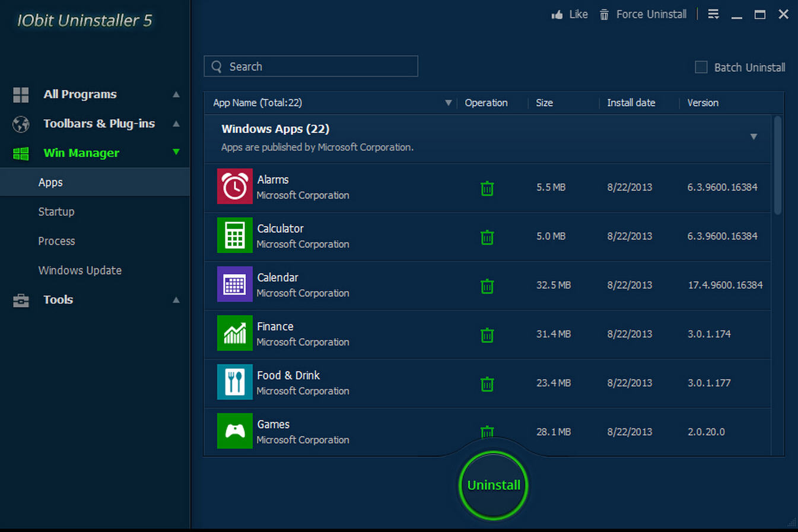
Task: Select Toolbars & Plug-ins in the sidebar
Action: [x=99, y=123]
